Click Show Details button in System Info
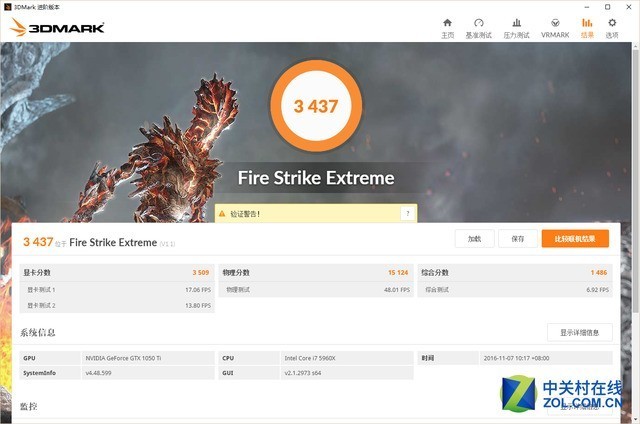Image resolution: width=640 pixels, height=424 pixels. 580,333
